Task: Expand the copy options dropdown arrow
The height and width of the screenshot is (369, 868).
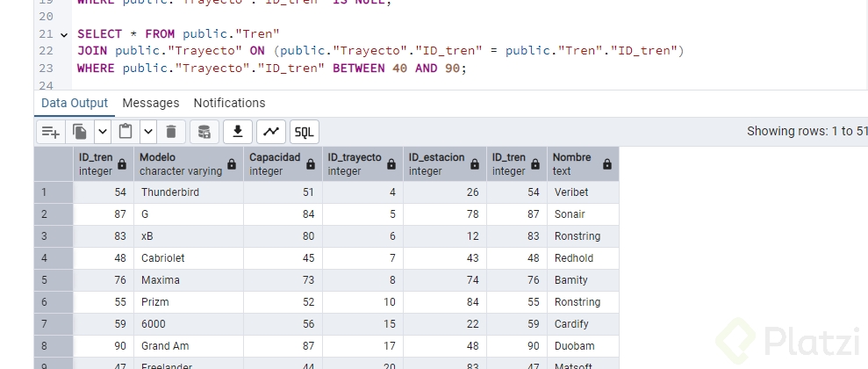Action: click(102, 132)
